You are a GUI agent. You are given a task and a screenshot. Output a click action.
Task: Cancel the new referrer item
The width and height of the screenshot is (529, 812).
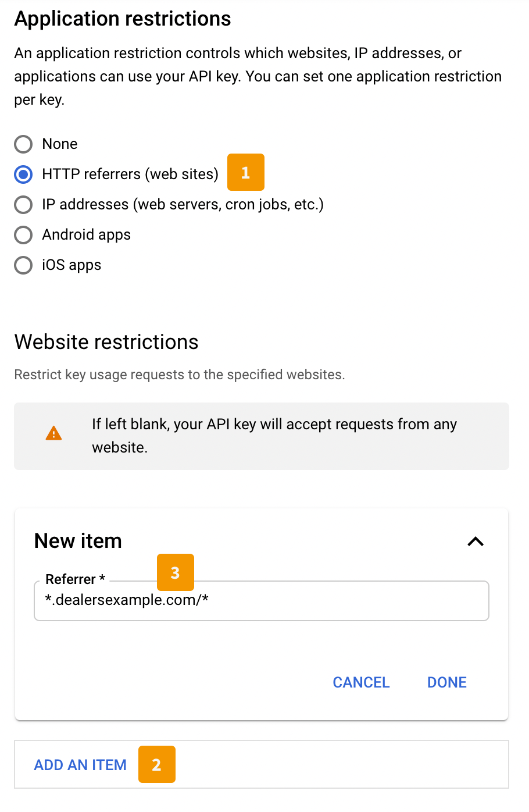coord(361,682)
